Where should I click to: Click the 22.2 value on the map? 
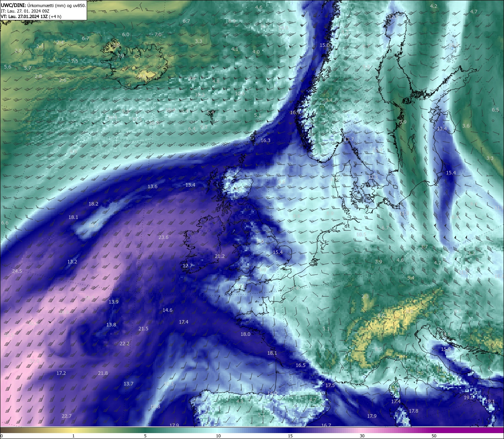[124, 343]
